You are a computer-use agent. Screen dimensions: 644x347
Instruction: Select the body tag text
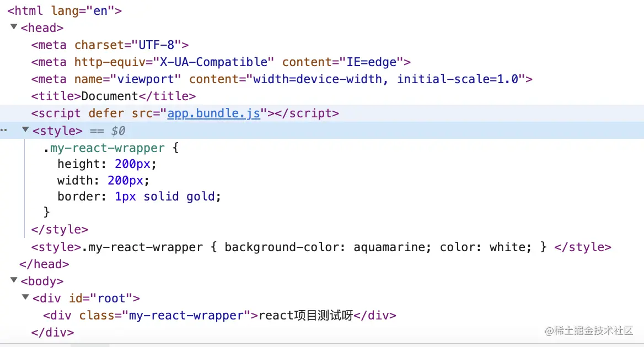pos(42,281)
